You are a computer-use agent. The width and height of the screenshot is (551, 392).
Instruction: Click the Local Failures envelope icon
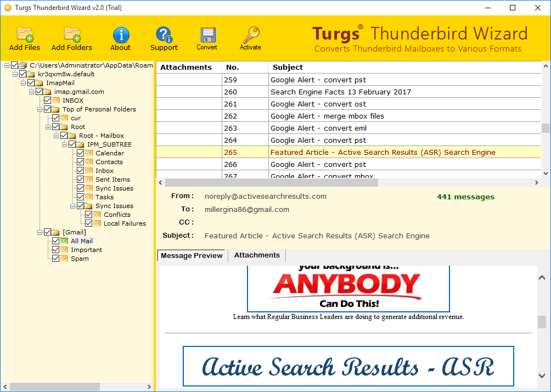[97, 223]
